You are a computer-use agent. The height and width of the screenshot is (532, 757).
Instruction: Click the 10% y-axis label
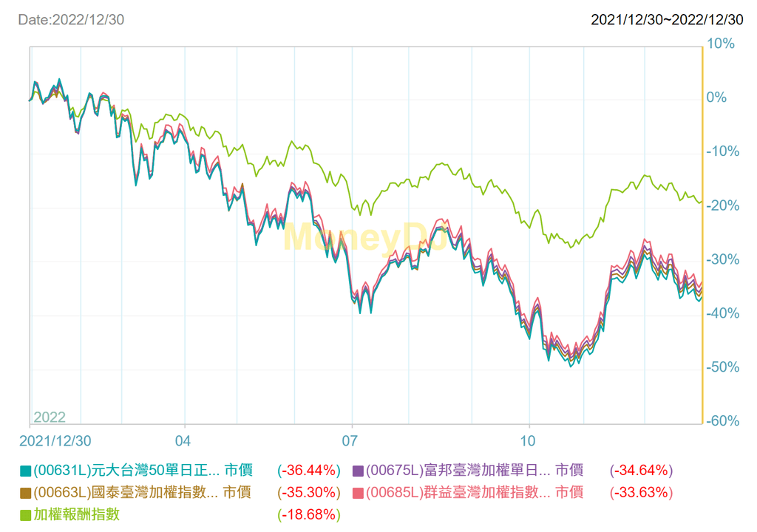tap(721, 44)
